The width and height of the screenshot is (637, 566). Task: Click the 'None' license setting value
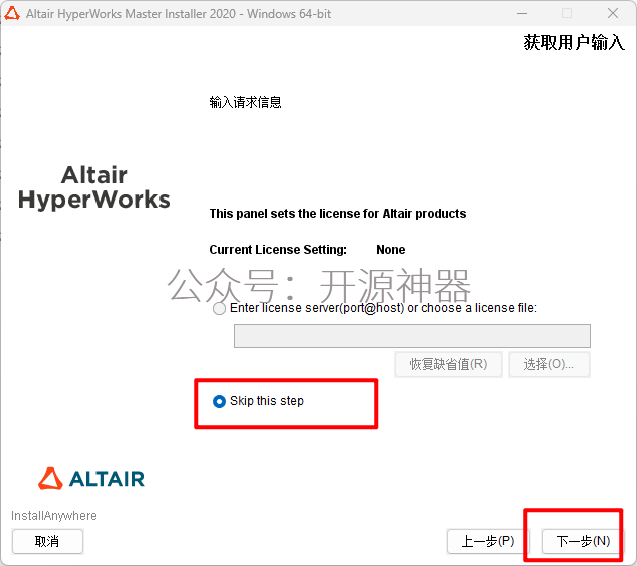coord(390,249)
